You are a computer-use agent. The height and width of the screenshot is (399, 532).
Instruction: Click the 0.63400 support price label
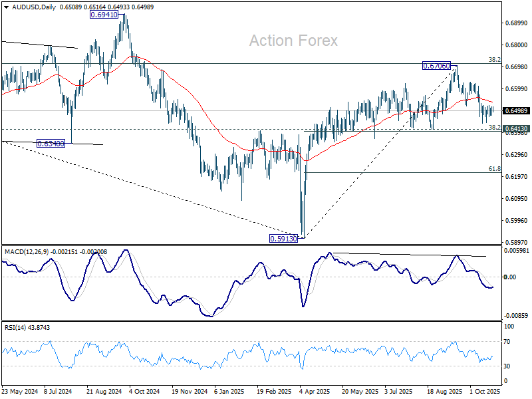click(x=50, y=143)
